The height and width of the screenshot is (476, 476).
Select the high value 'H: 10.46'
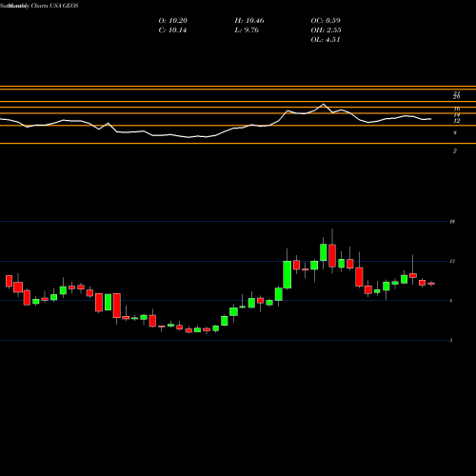pos(249,21)
